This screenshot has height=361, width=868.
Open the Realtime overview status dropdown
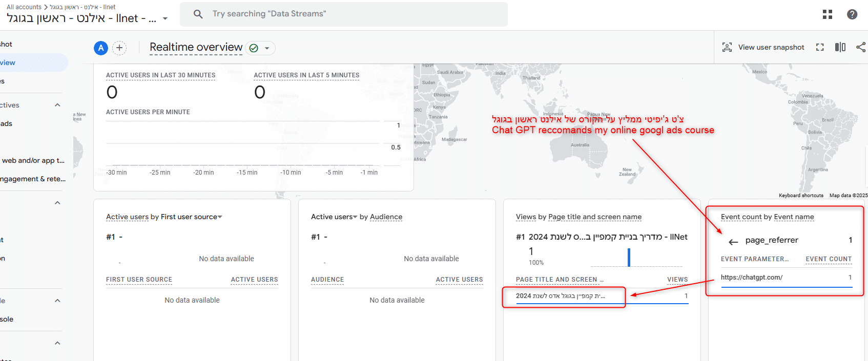(267, 48)
